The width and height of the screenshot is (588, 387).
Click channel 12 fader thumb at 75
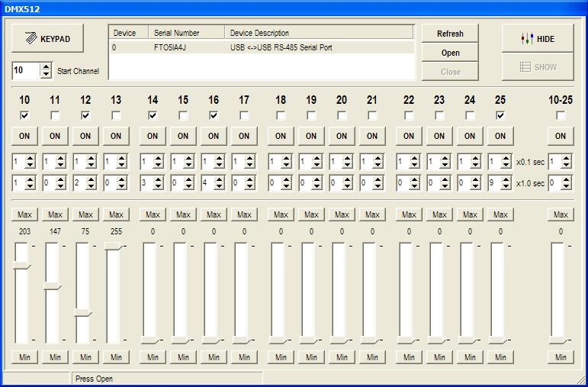coord(83,313)
